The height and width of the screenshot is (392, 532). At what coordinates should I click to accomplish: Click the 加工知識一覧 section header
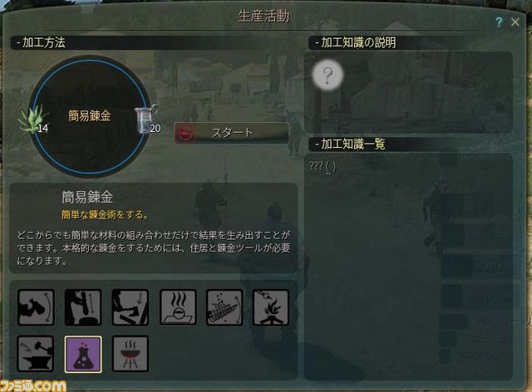350,145
